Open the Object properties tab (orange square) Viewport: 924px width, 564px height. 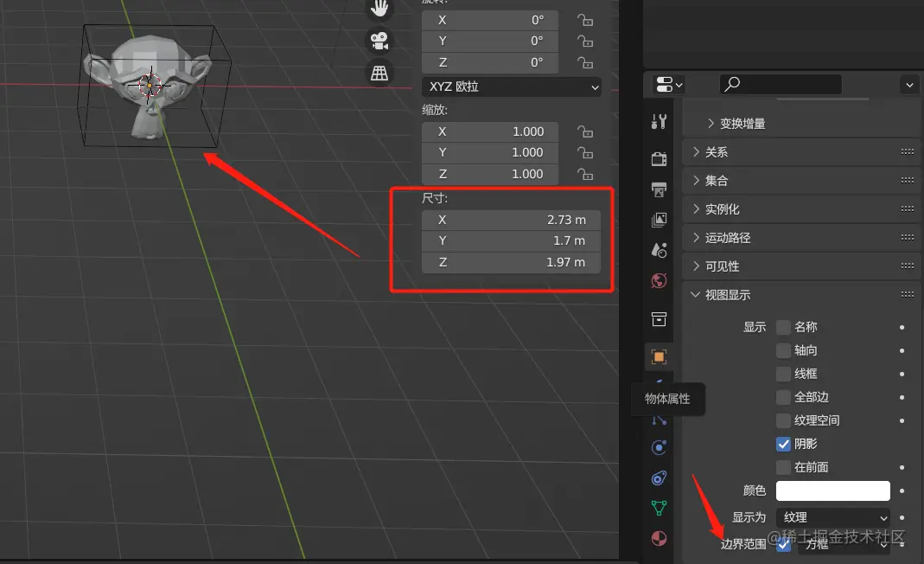[659, 356]
